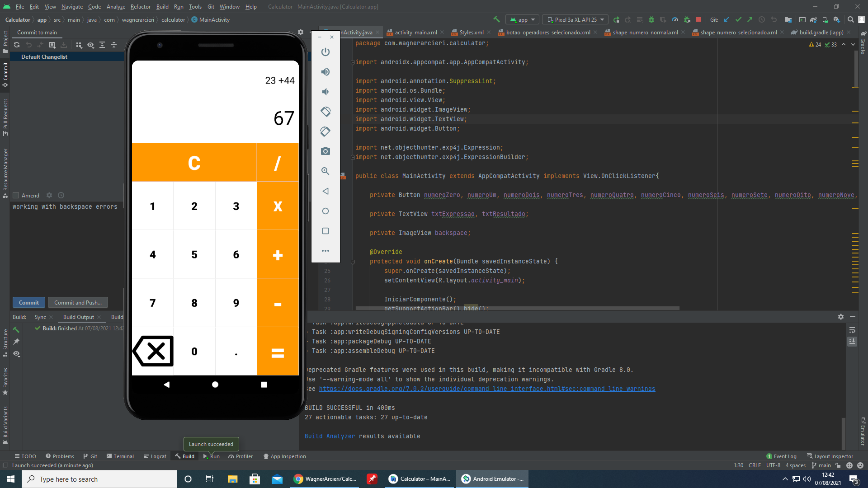
Task: Enable the Amend checkbox
Action: tap(16, 196)
